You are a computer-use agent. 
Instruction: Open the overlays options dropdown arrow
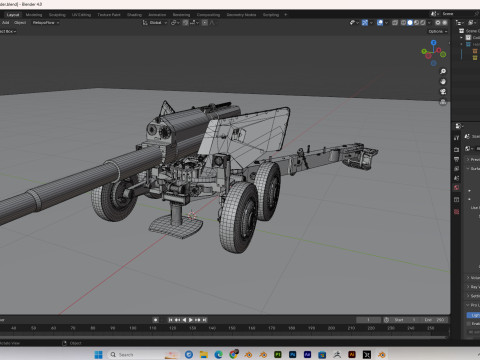(x=386, y=23)
